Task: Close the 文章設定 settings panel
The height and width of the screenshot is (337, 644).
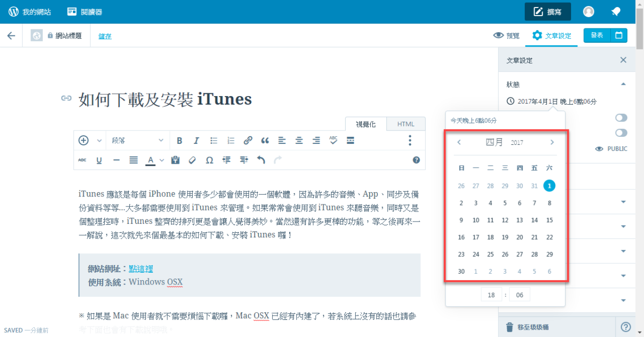Action: 623,60
